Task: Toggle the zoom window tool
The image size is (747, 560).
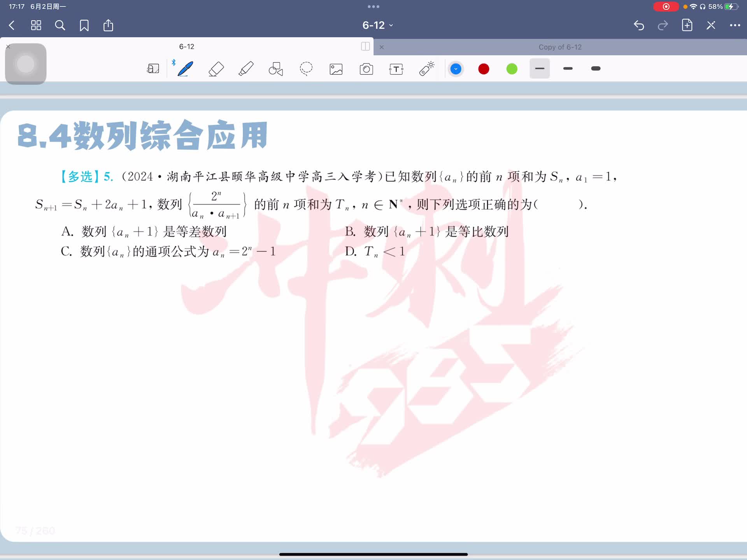Action: point(153,69)
